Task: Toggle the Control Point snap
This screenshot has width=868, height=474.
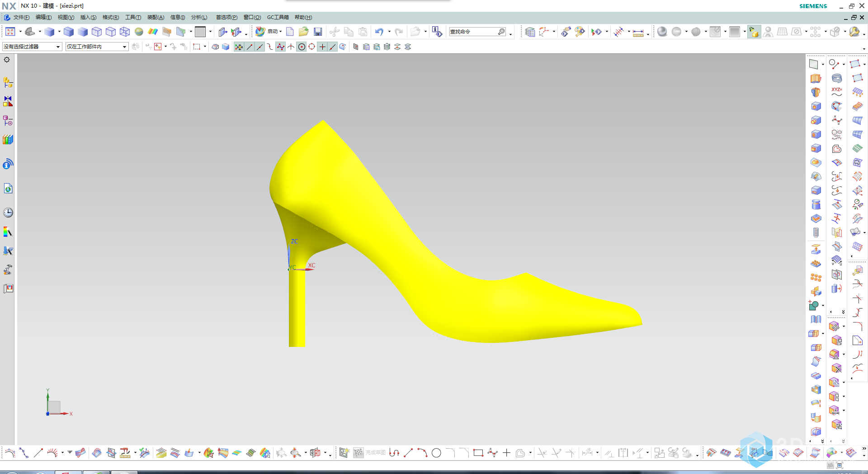Action: [x=270, y=47]
